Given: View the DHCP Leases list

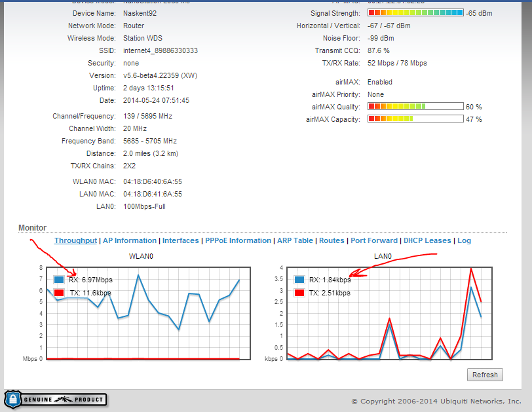Looking at the screenshot, I should (x=427, y=240).
